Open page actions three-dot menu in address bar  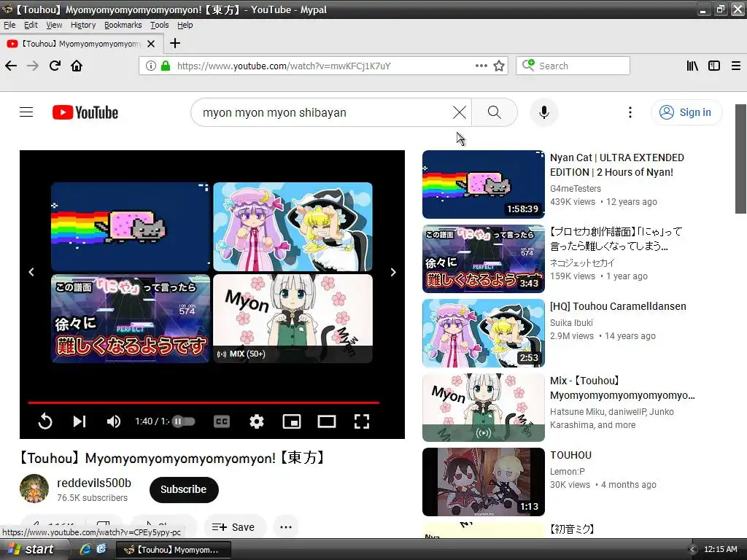coord(481,66)
